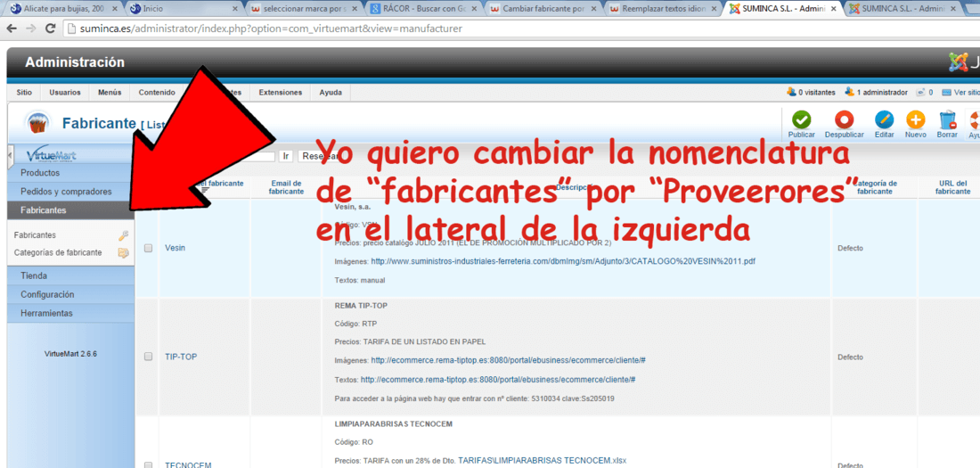Click the messages envelope icon showing 0
Viewport: 980px width, 468px height.
(x=920, y=92)
